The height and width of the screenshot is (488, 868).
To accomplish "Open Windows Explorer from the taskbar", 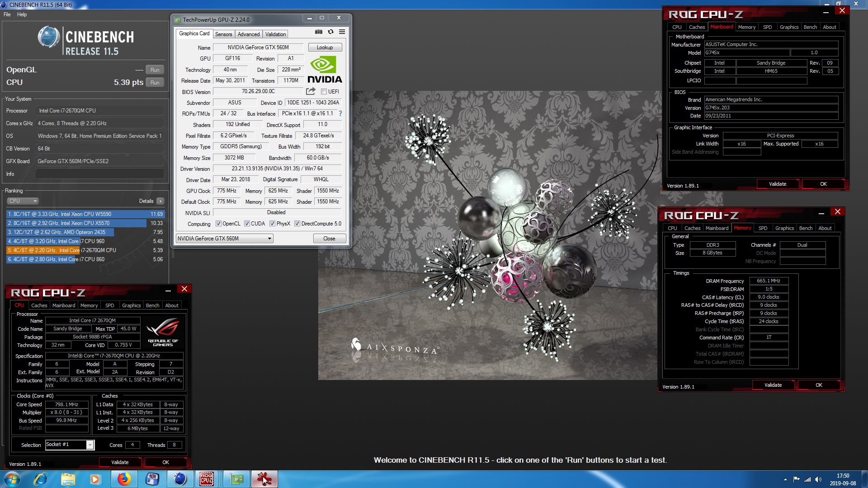I will point(68,479).
